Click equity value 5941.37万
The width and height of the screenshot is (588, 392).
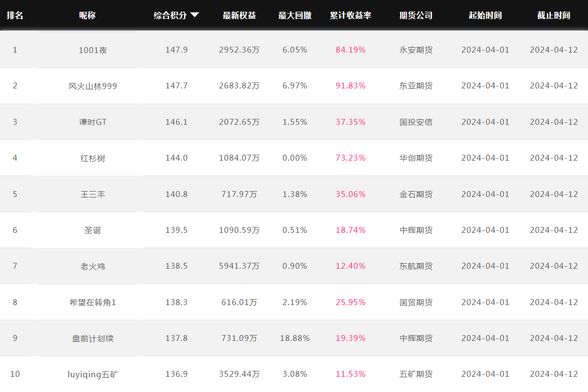tap(239, 266)
